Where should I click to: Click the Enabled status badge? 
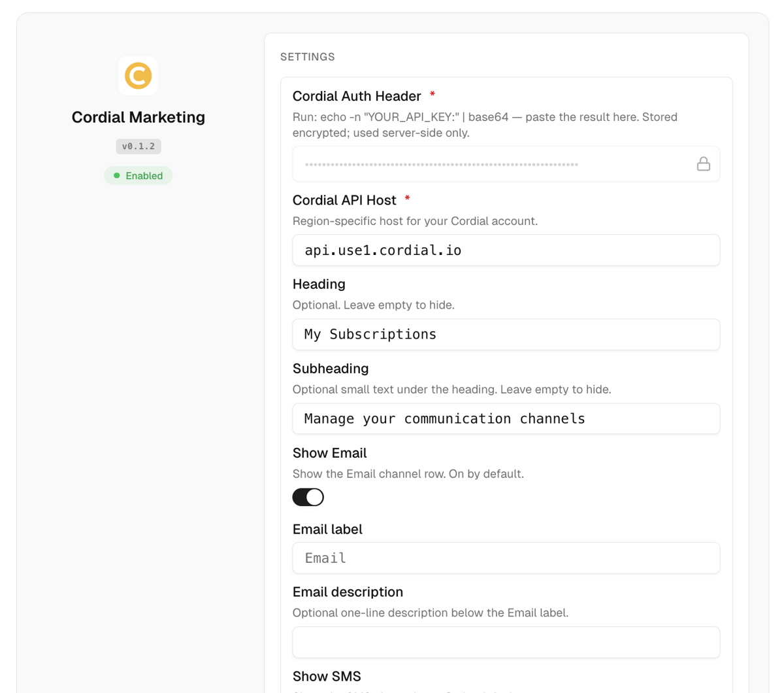tap(139, 175)
